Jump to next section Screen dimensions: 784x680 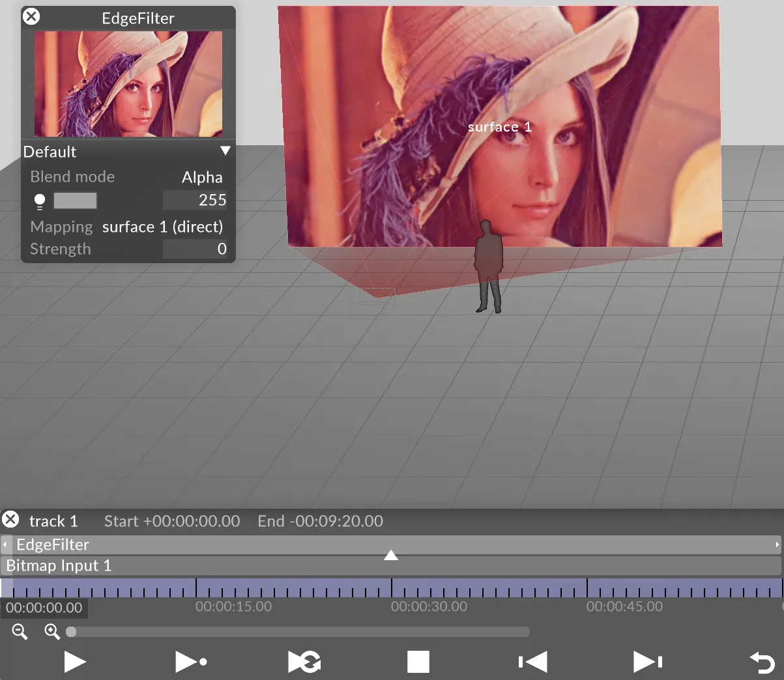tap(648, 662)
